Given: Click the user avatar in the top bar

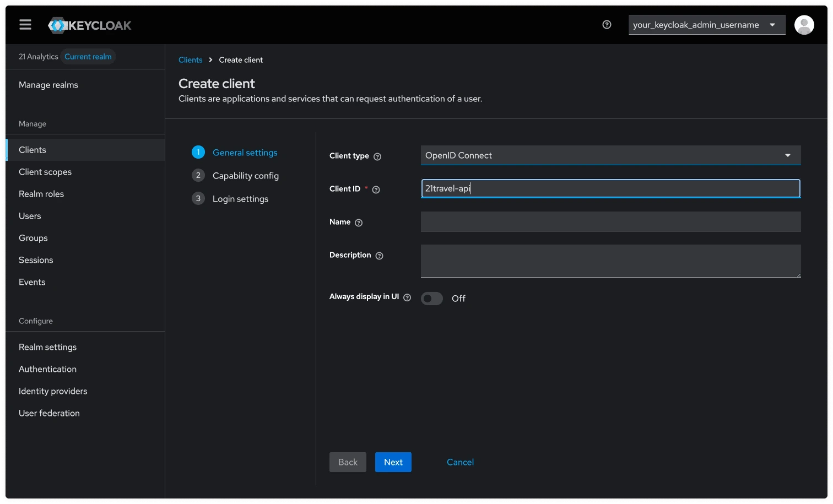Looking at the screenshot, I should (x=804, y=24).
